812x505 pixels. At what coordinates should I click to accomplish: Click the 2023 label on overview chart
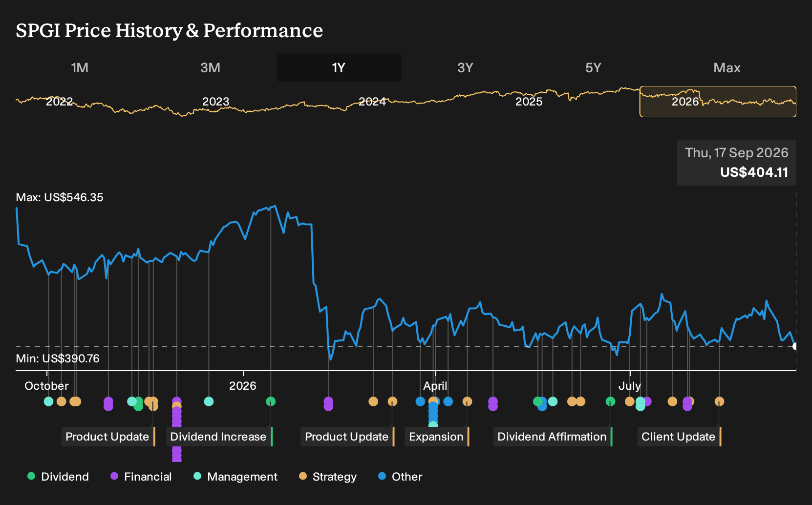coord(215,102)
